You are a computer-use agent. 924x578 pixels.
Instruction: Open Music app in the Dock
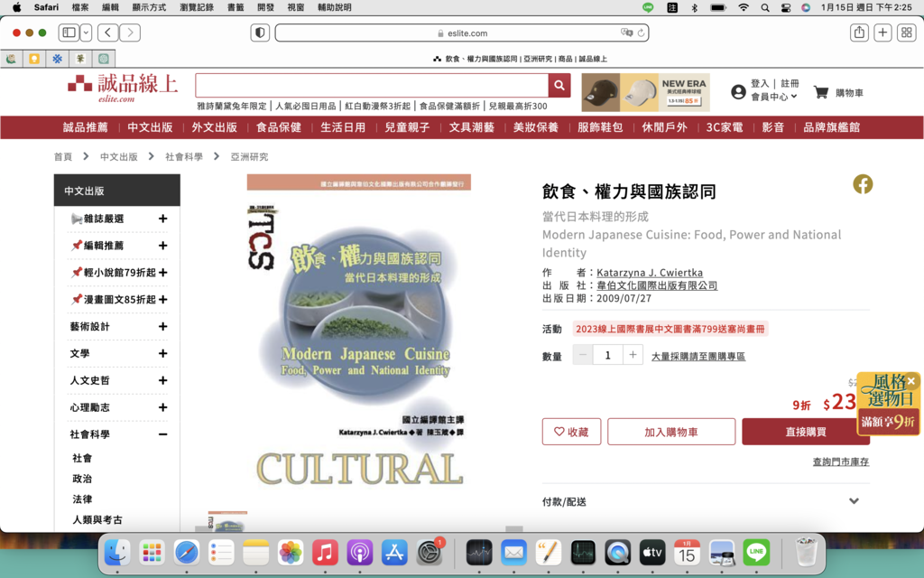pos(325,553)
